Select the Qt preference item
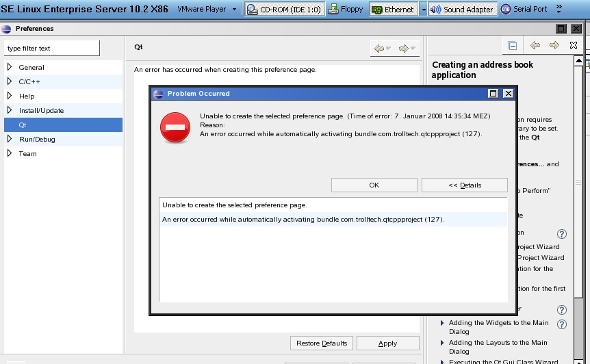Viewport: 590px width, 364px height. tap(63, 125)
